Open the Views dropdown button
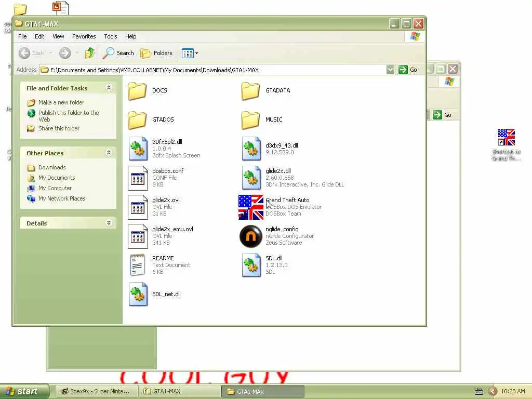 pyautogui.click(x=190, y=53)
